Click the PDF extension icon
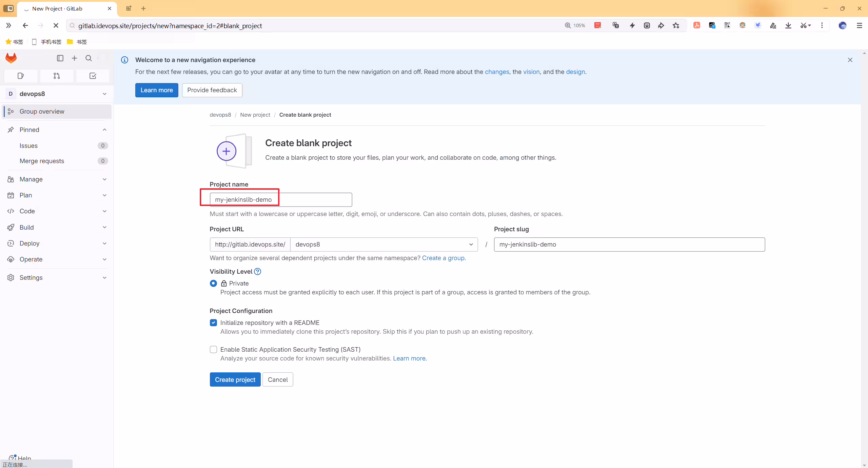The width and height of the screenshot is (868, 468). point(697,25)
